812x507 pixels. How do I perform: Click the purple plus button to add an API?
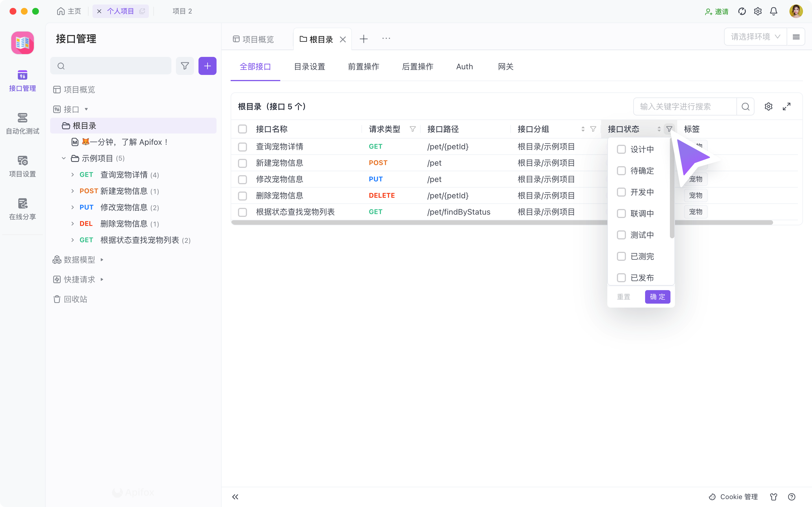(x=207, y=66)
